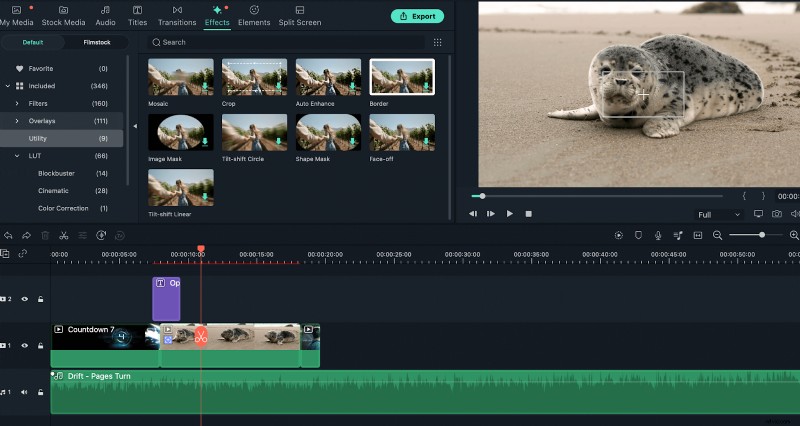
Task: Hide video track 2 with eye icon
Action: [x=24, y=299]
